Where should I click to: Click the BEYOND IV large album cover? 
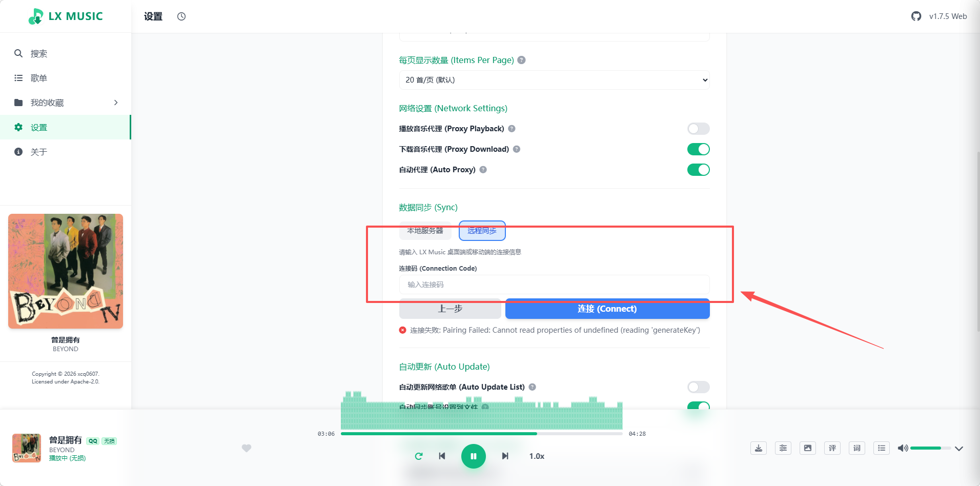(x=66, y=271)
